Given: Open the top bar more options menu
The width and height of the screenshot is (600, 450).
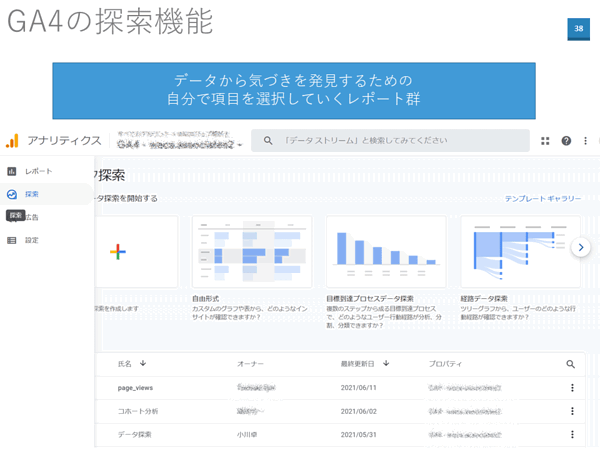Looking at the screenshot, I should [x=585, y=141].
